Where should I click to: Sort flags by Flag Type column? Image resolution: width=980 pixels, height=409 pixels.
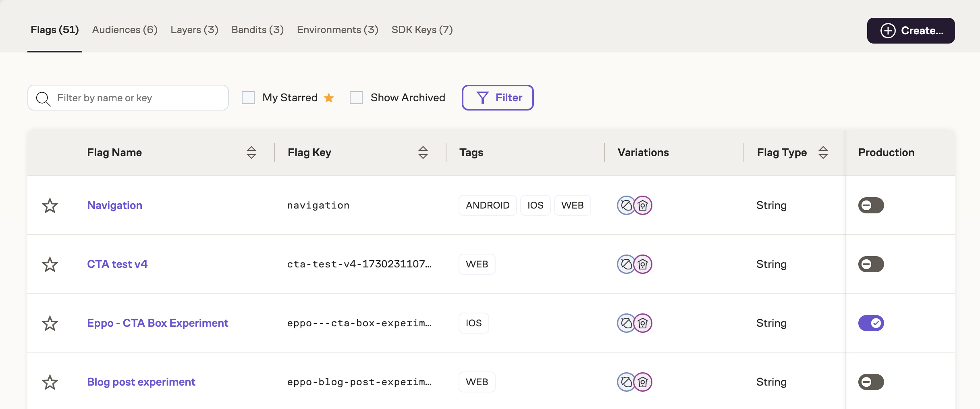(x=823, y=152)
